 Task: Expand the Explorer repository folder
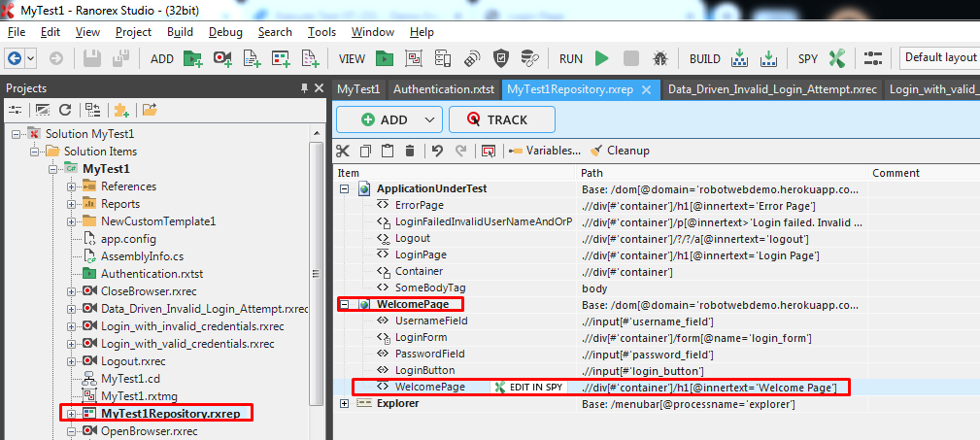point(344,404)
